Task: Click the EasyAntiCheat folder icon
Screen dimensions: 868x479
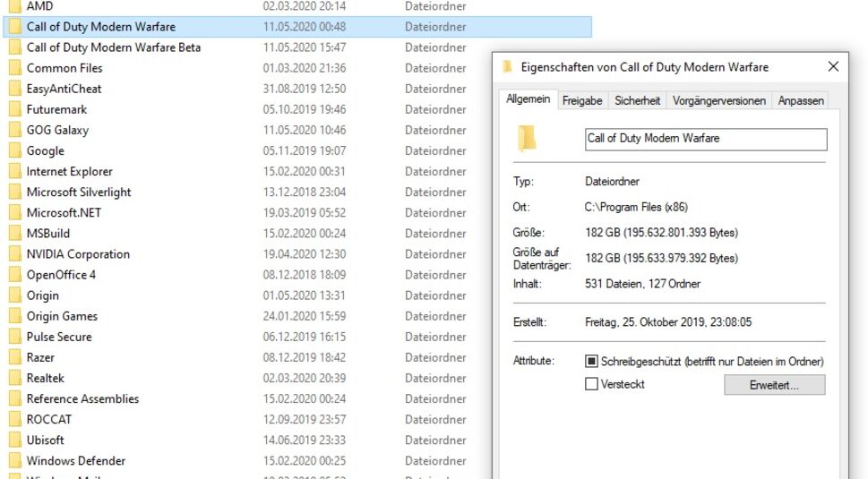Action: (x=14, y=89)
